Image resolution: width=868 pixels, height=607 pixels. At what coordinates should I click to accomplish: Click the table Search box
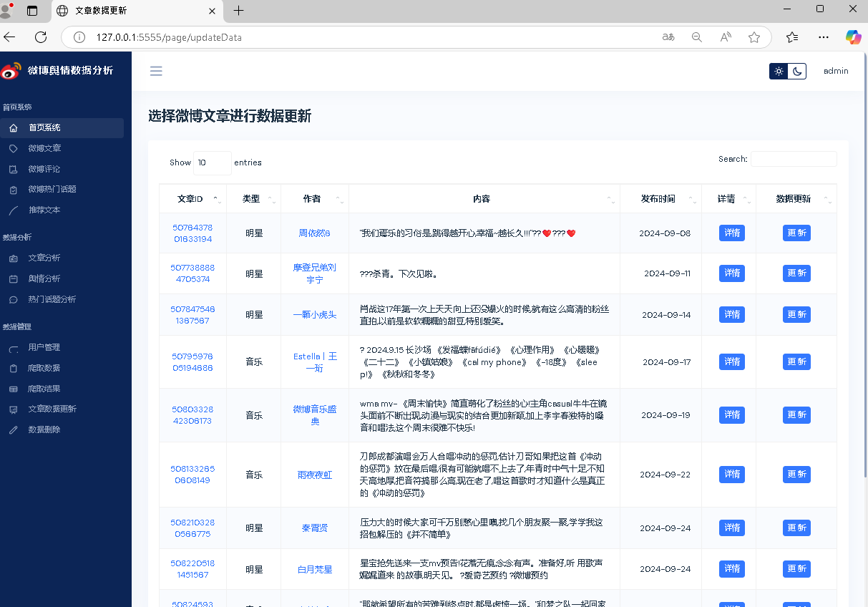tap(794, 159)
